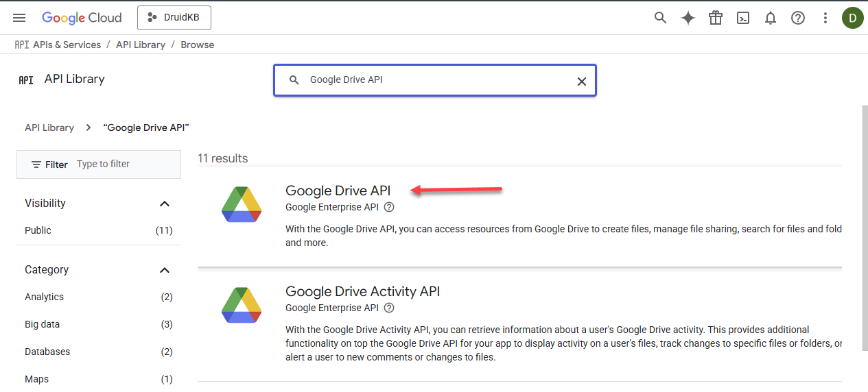Open the account avatar D
Screen dimensions: 868x392
[853, 18]
